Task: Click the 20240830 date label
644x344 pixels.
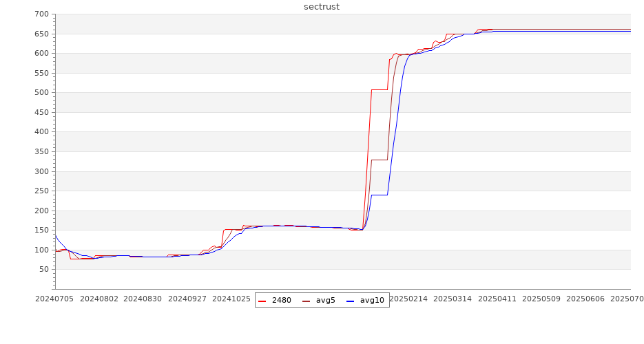Action: coord(143,299)
